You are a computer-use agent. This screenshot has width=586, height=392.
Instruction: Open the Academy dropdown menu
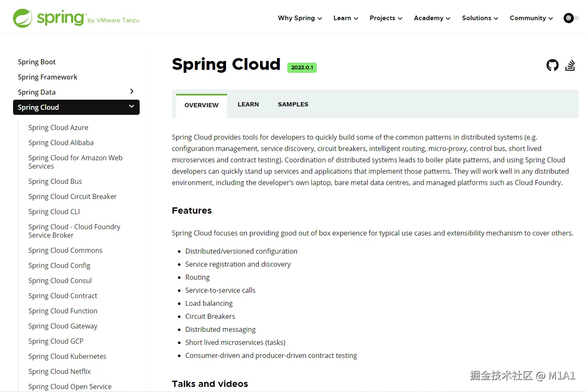coord(432,18)
